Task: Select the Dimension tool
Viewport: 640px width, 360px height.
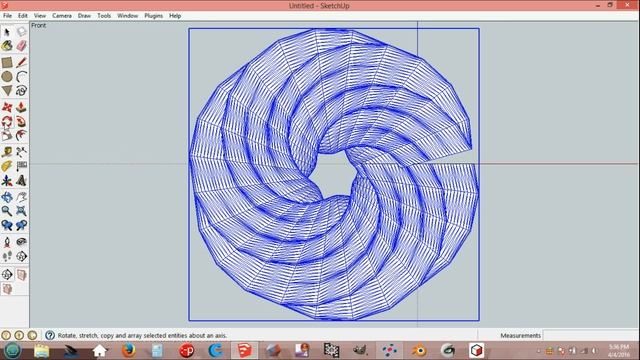Action: 22,152
